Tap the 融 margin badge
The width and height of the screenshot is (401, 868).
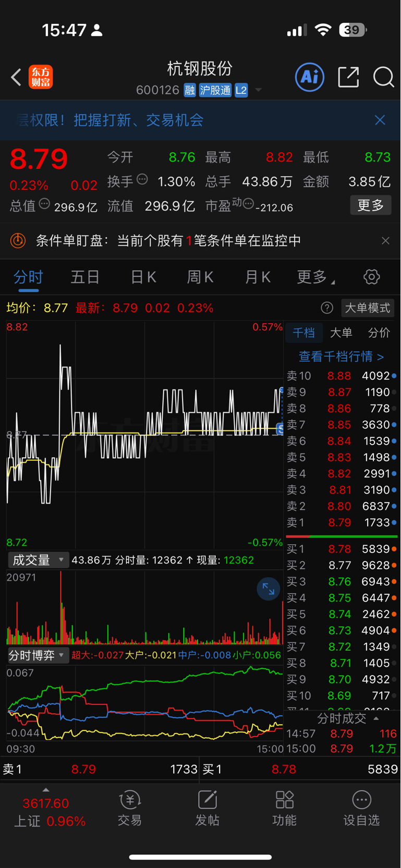[190, 90]
